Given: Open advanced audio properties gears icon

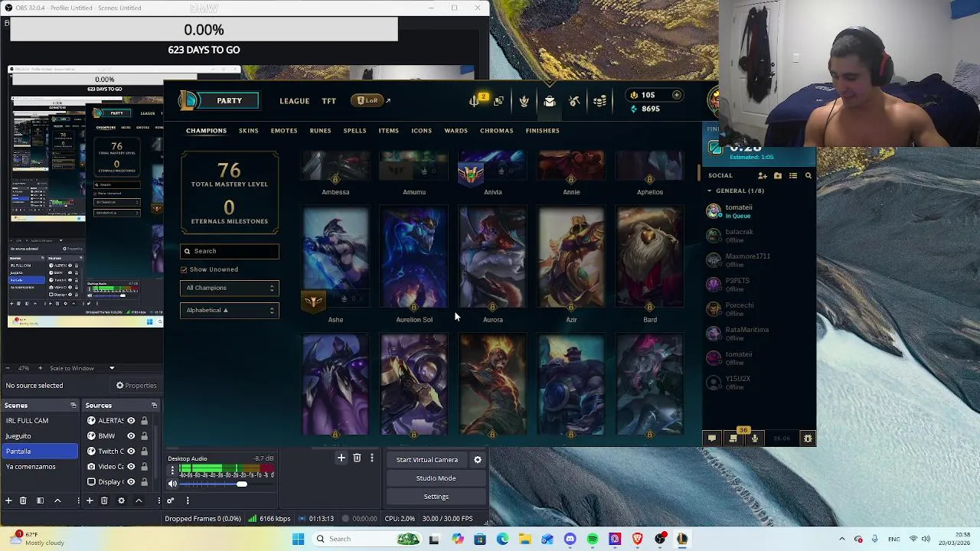Looking at the screenshot, I should tap(171, 500).
